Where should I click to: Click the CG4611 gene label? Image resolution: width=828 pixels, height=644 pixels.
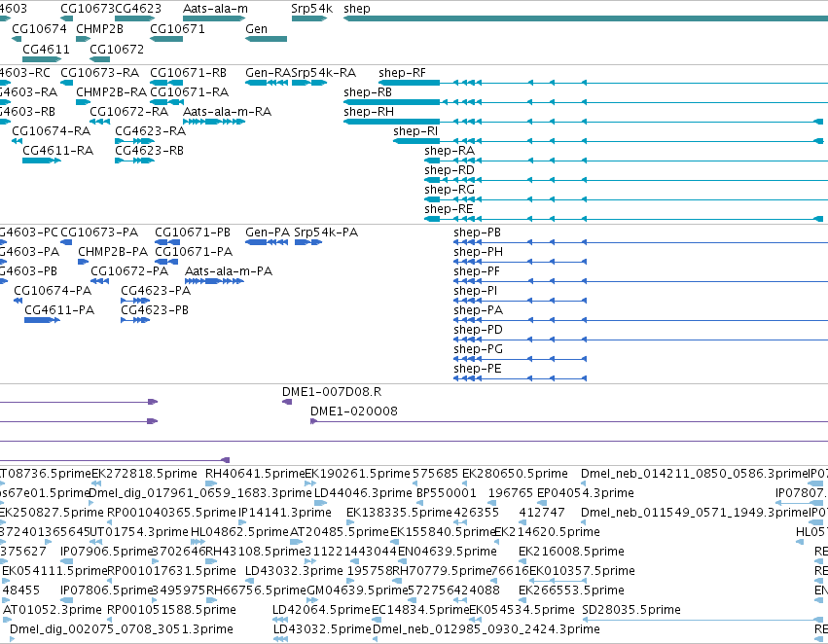tap(46, 49)
